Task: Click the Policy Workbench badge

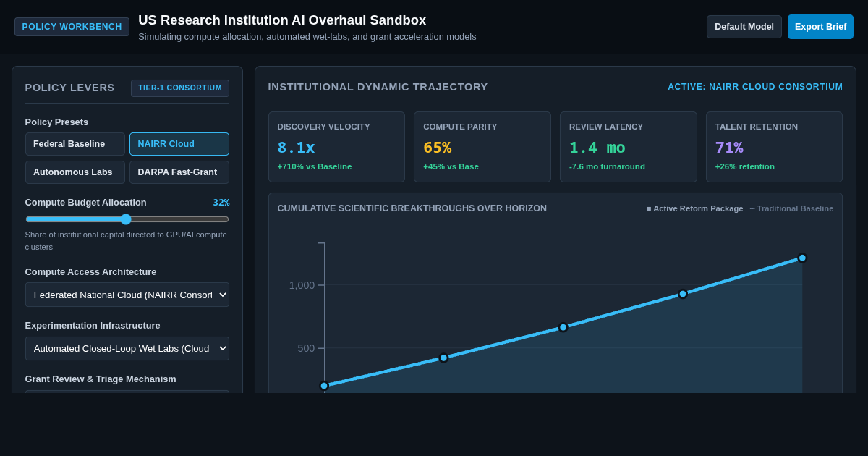Action: (72, 27)
